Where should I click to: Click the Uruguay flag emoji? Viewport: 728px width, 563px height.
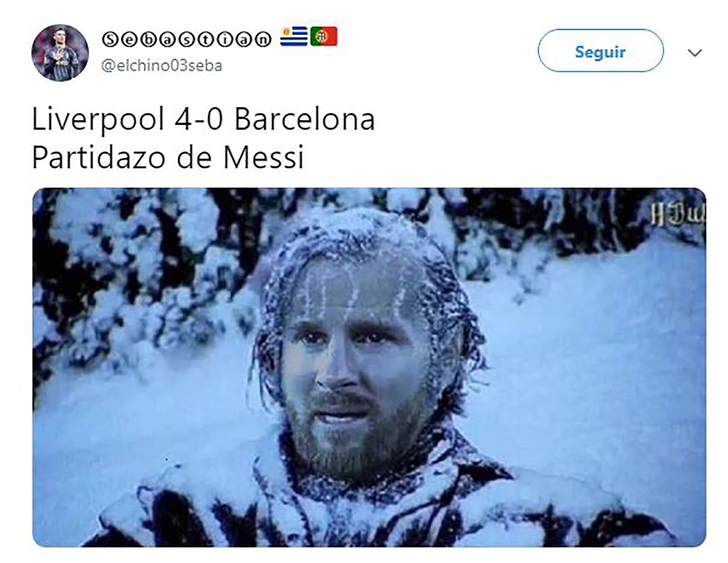tap(294, 36)
